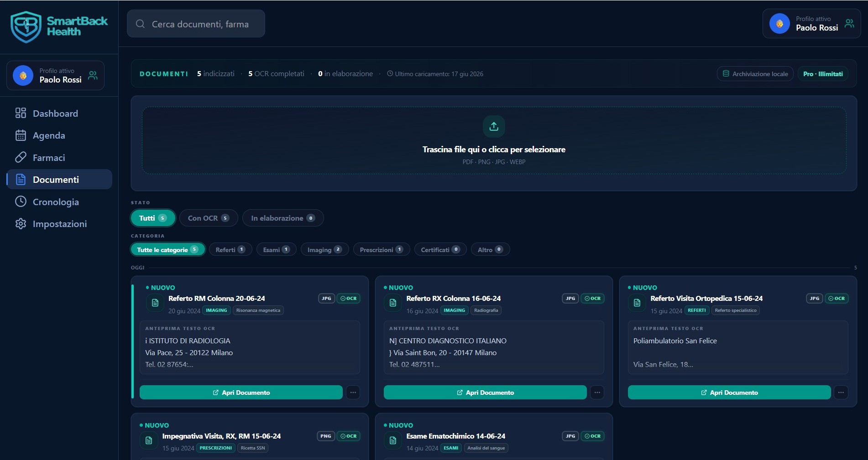Click the document icon of Impegnativa Visita, RX, RM
The height and width of the screenshot is (460, 868).
pos(149,440)
